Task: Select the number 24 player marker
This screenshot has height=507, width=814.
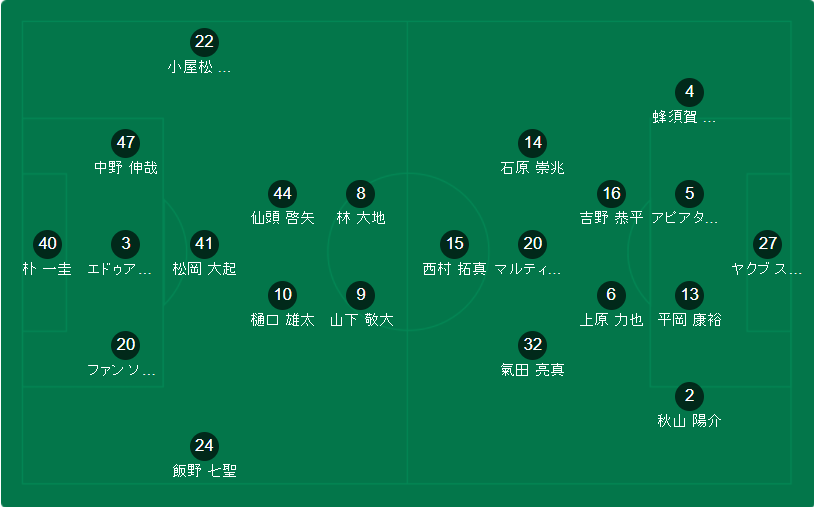Action: [x=204, y=446]
